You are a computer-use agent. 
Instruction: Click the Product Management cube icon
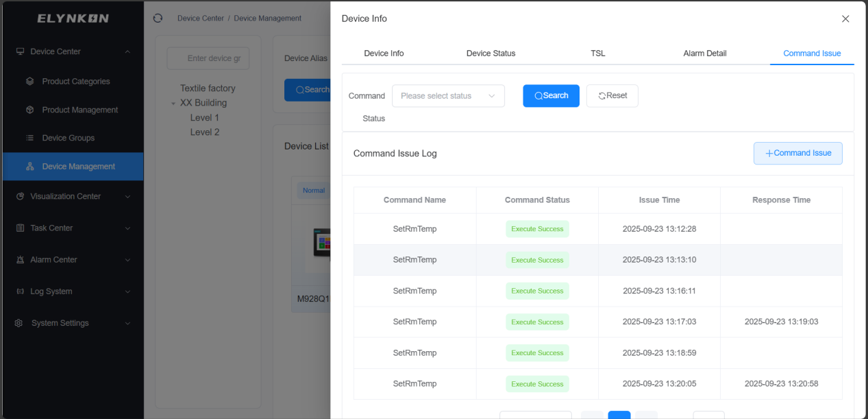pos(29,110)
